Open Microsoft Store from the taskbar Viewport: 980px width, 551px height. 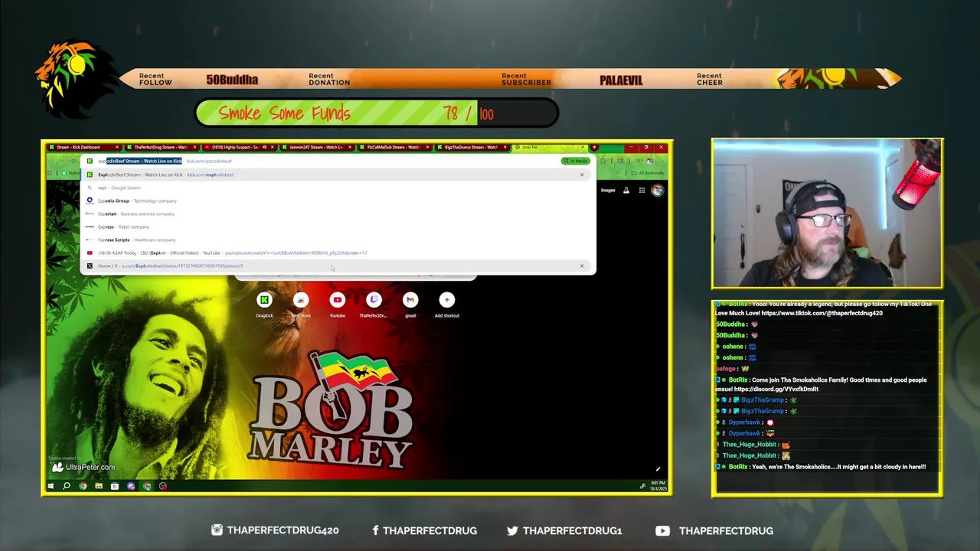tap(115, 486)
